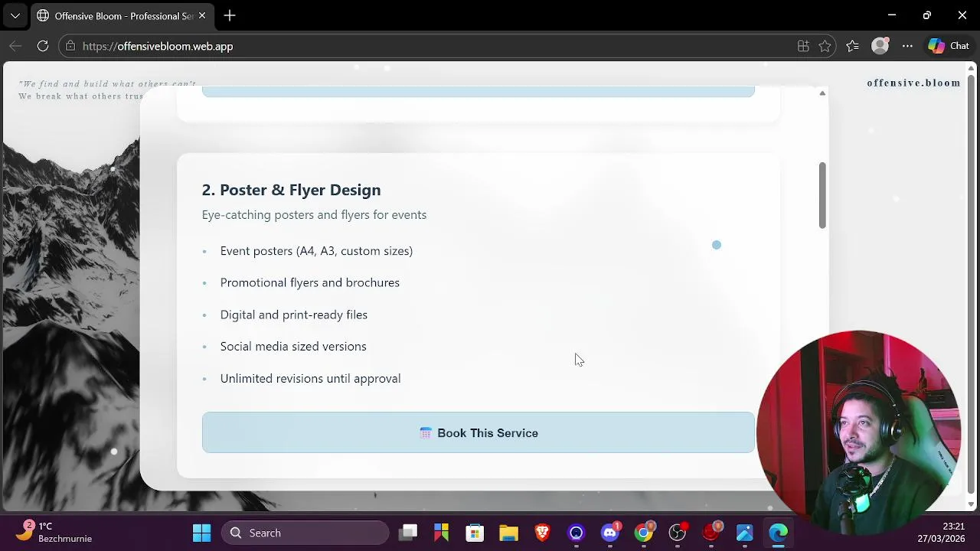Screen dimensions: 980x551
Task: Go back to the previous page
Action: [15, 46]
